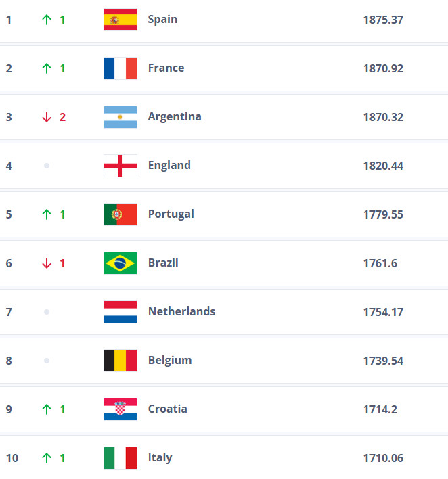Viewport: 448px width, 479px height.
Task: Open the France team name
Action: pyautogui.click(x=166, y=68)
